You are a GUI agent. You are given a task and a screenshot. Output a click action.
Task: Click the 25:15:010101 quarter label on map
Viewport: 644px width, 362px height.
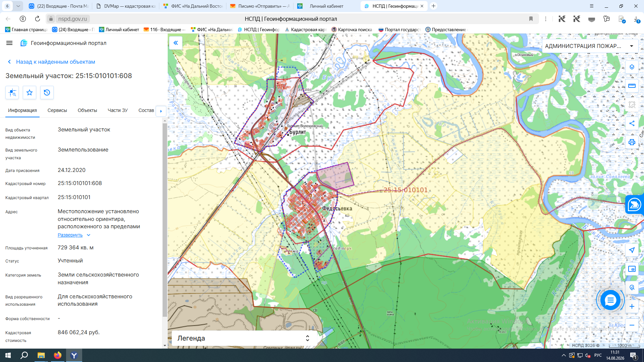pos(406,190)
